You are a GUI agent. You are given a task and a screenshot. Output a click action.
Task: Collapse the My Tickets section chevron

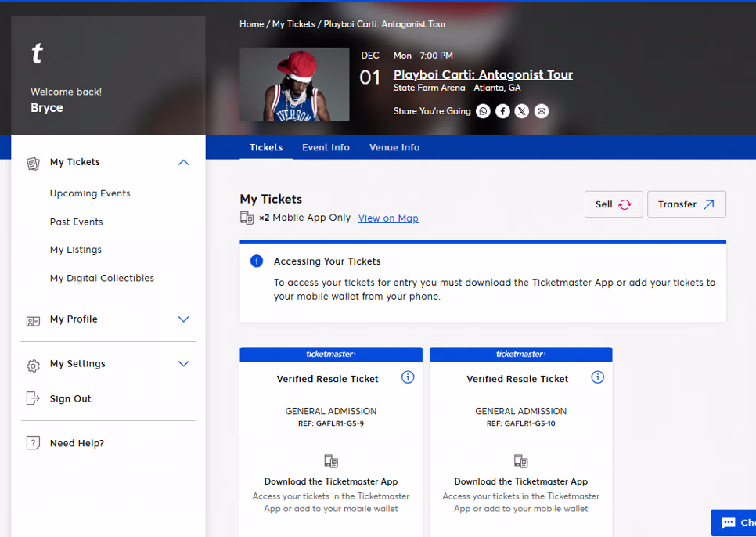pos(183,163)
